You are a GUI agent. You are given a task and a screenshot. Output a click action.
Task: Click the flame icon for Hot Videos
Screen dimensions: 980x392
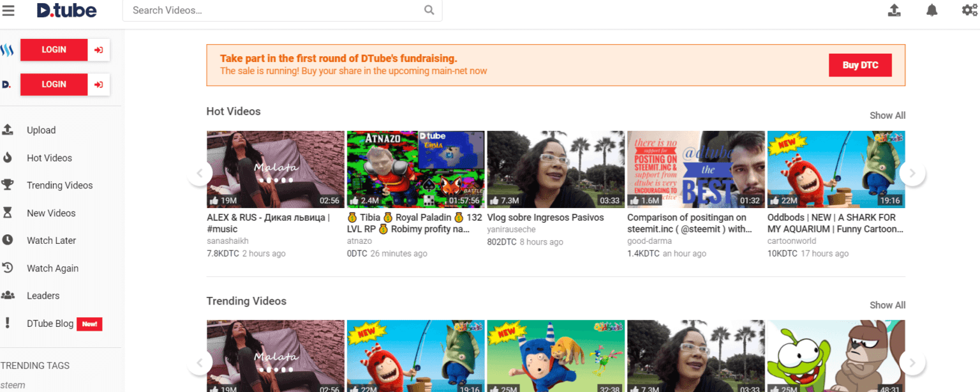pos(8,158)
